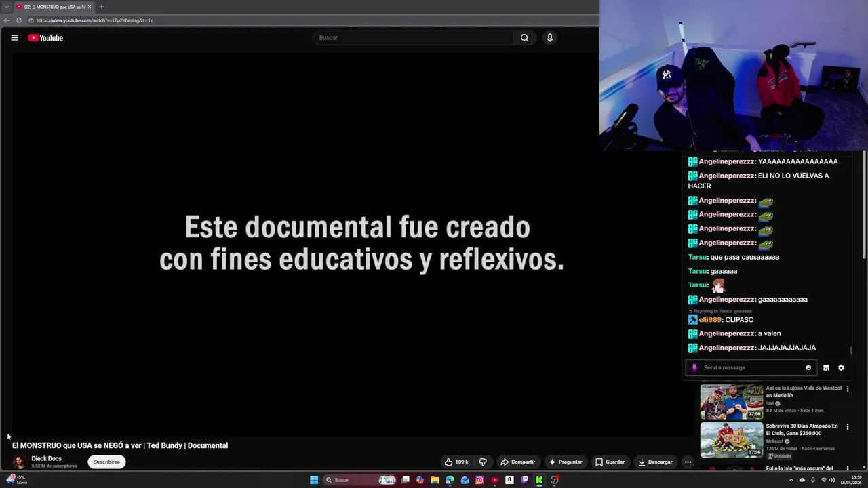Image resolution: width=868 pixels, height=488 pixels.
Task: Select the El MONSTRUO que USA tab
Action: 54,7
